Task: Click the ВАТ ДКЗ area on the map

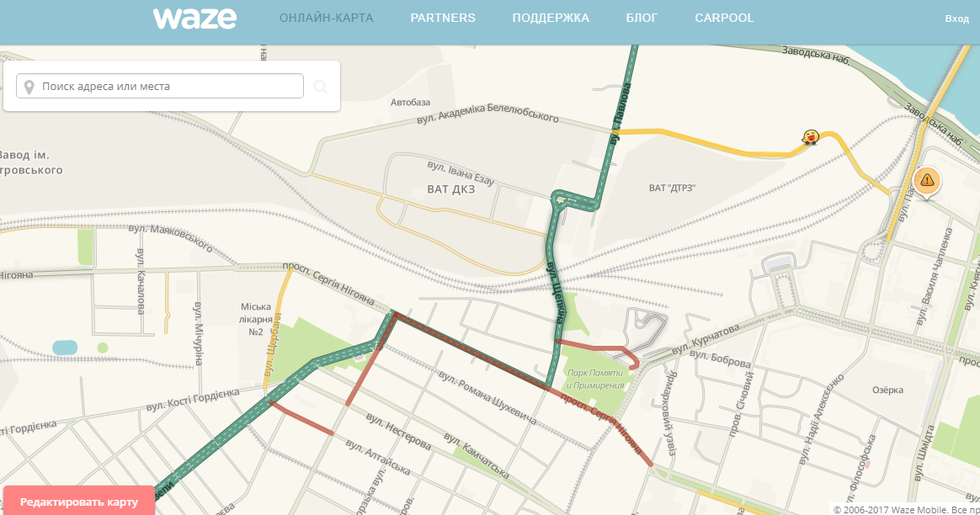Action: point(445,189)
